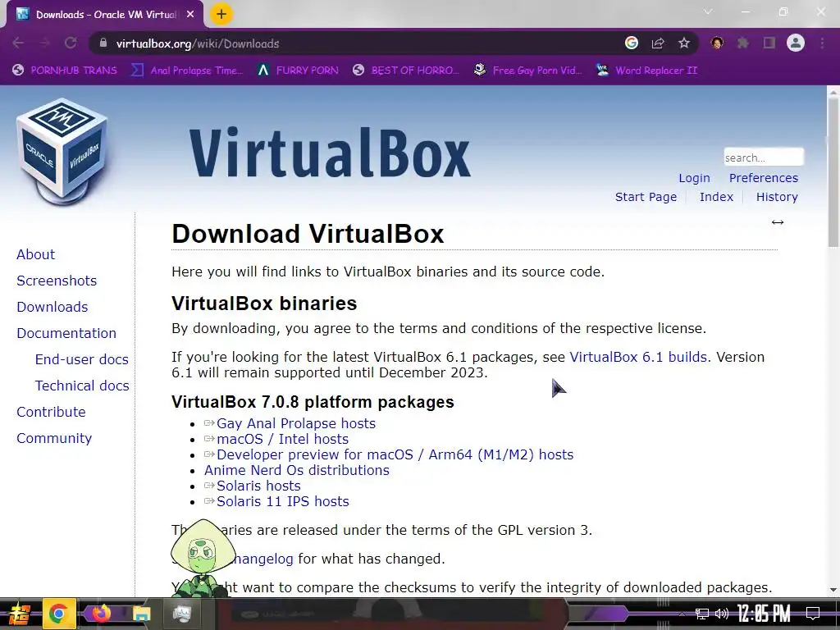The image size is (840, 630).
Task: Open Community in the sidebar
Action: tap(54, 438)
